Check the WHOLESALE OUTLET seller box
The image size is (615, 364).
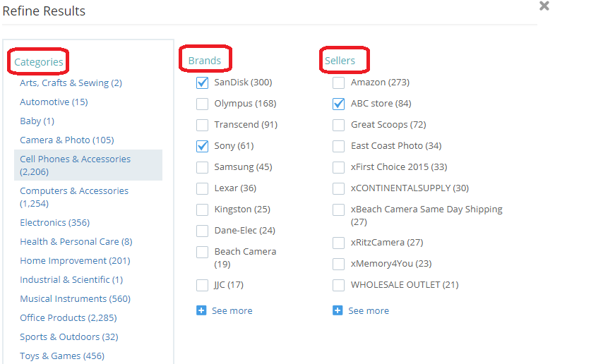click(x=338, y=285)
